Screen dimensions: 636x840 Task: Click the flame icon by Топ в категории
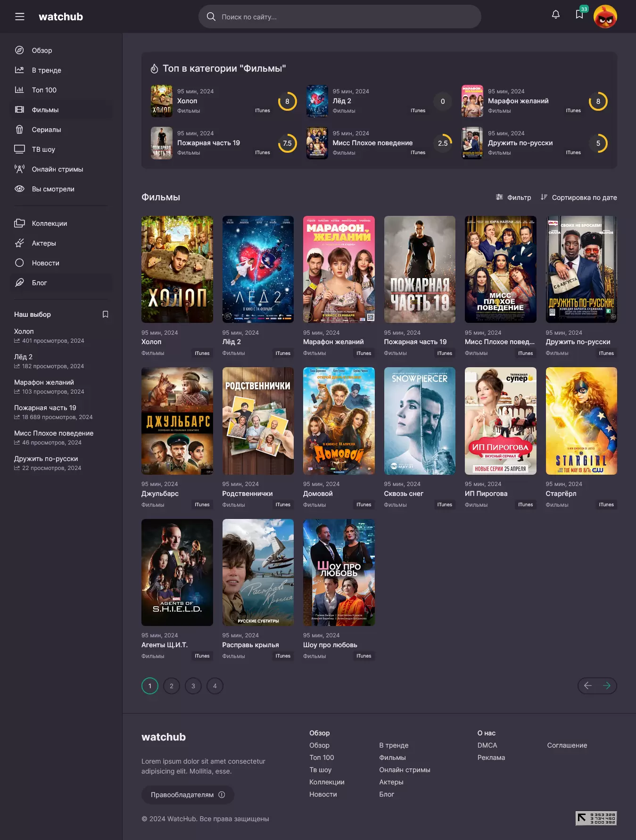tap(154, 69)
